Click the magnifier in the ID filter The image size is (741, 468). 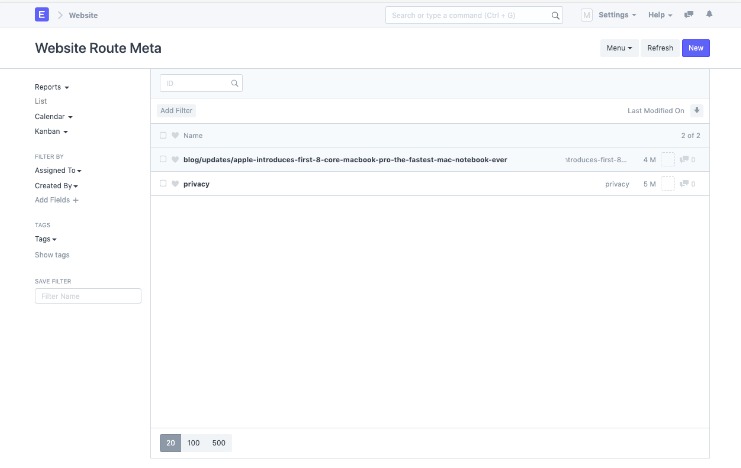point(234,83)
